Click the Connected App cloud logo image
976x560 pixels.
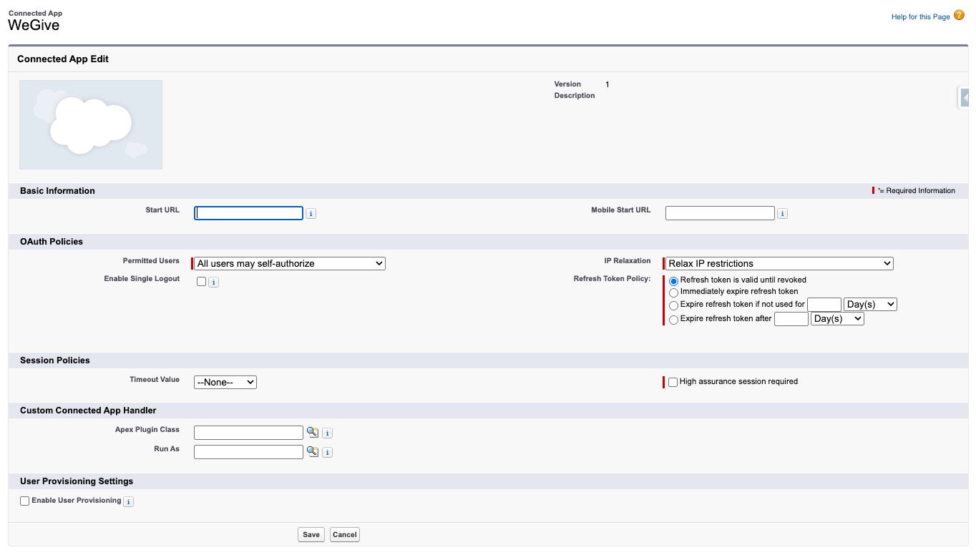(91, 124)
